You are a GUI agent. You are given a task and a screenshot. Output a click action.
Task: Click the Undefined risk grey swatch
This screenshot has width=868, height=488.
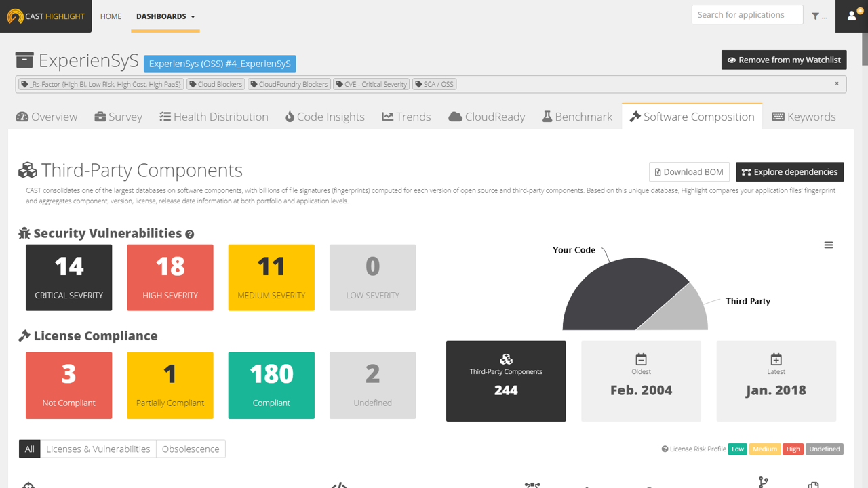coord(825,449)
